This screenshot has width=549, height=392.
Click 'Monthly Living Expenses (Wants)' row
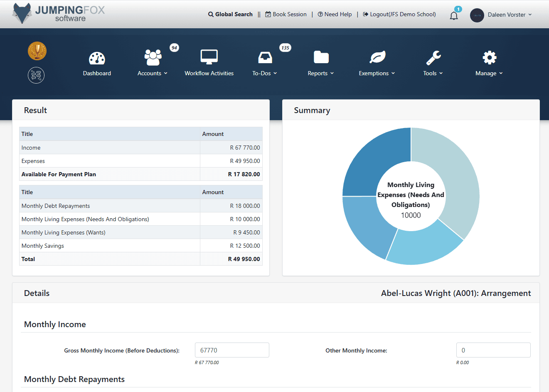point(141,232)
